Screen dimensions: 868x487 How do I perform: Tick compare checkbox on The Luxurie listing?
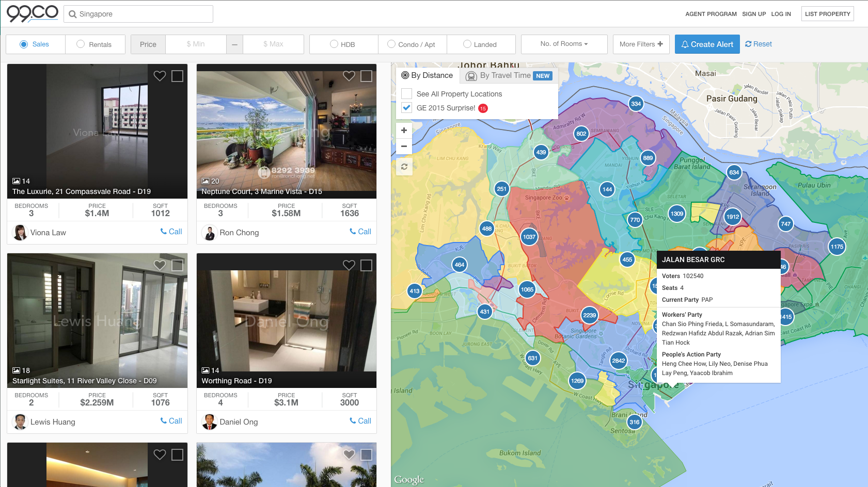177,76
